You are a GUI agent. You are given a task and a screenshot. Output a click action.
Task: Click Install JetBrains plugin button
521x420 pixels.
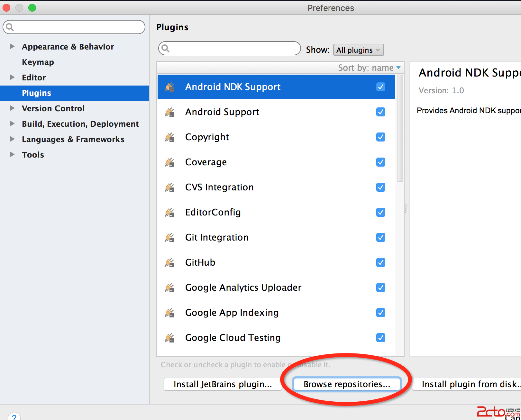coord(223,384)
